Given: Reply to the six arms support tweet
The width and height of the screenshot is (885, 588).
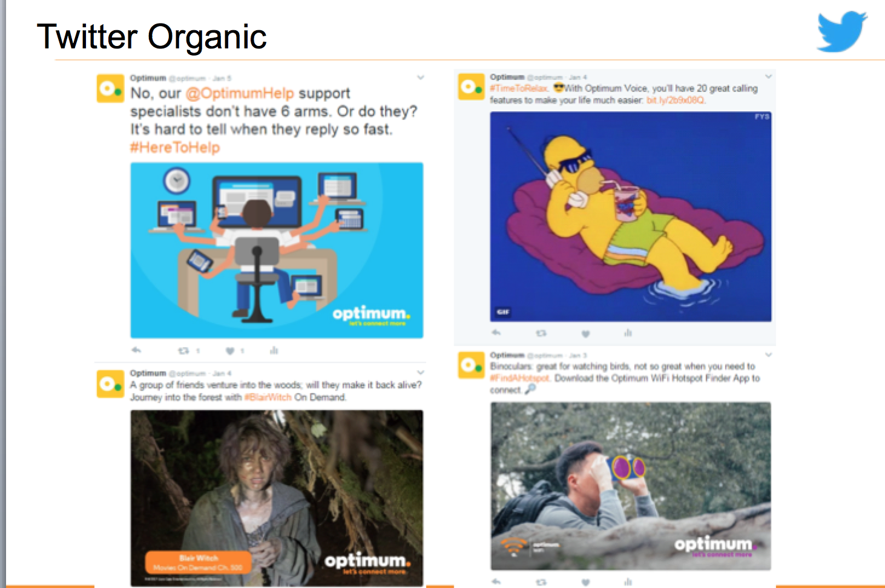Looking at the screenshot, I should coord(136,350).
